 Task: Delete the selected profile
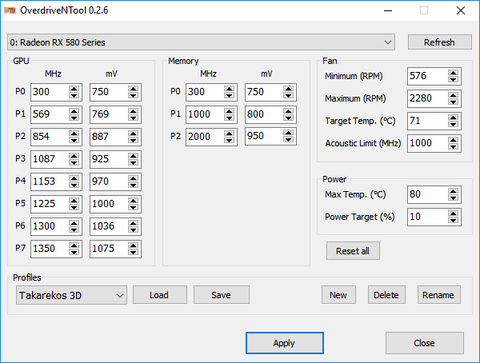[x=387, y=295]
